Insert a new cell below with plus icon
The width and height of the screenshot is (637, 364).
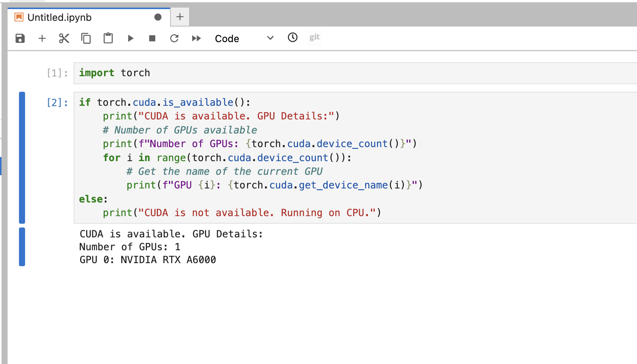click(42, 38)
